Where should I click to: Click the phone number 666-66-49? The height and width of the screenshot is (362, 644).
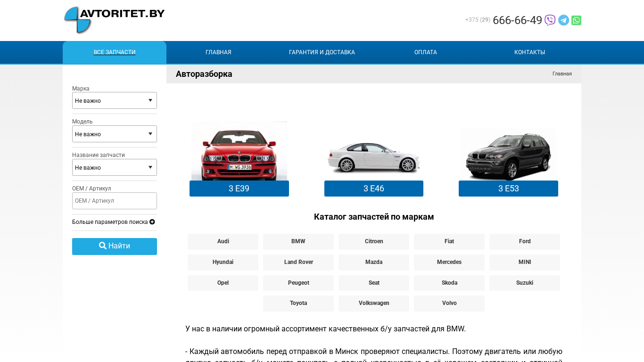click(x=517, y=20)
